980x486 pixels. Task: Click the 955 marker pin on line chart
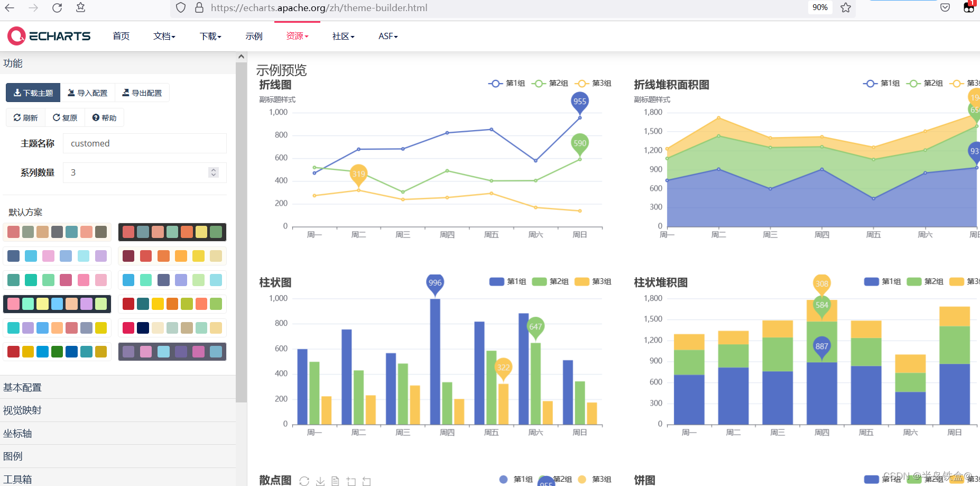click(x=580, y=102)
